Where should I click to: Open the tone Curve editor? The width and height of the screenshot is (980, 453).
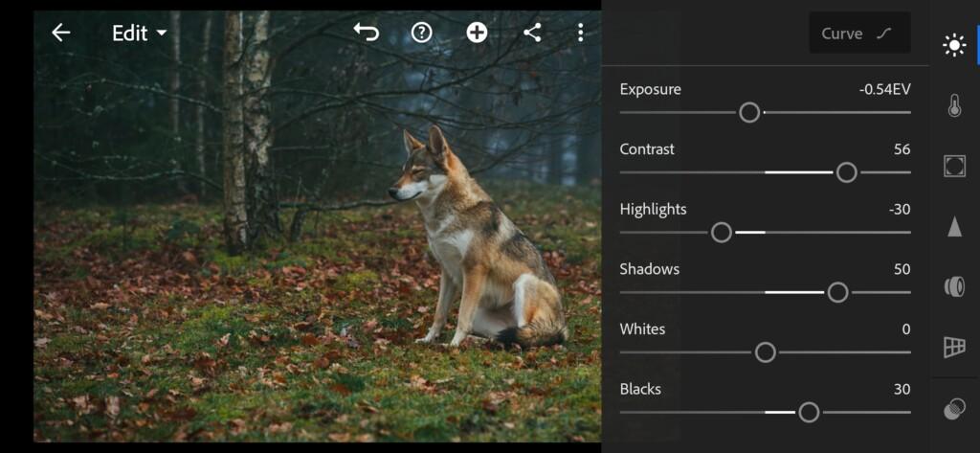click(859, 34)
